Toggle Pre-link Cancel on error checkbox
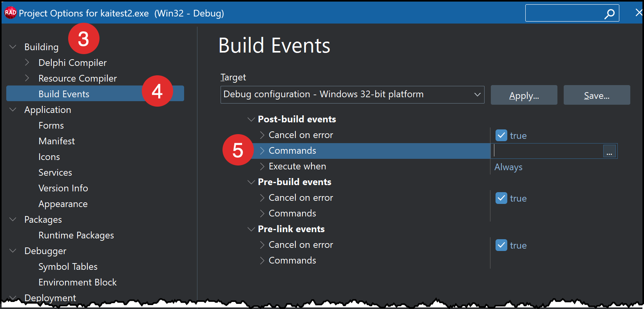Image resolution: width=644 pixels, height=309 pixels. (501, 245)
